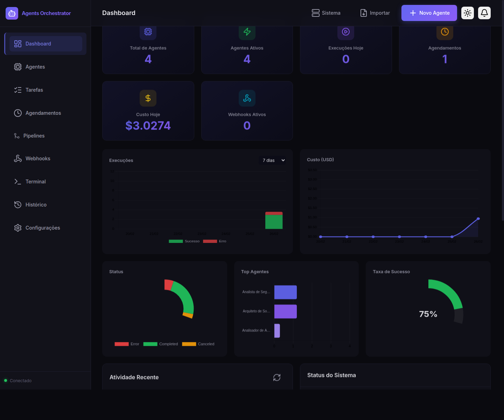The image size is (504, 420).
Task: Toggle light mode with the sun icon
Action: pos(467,13)
